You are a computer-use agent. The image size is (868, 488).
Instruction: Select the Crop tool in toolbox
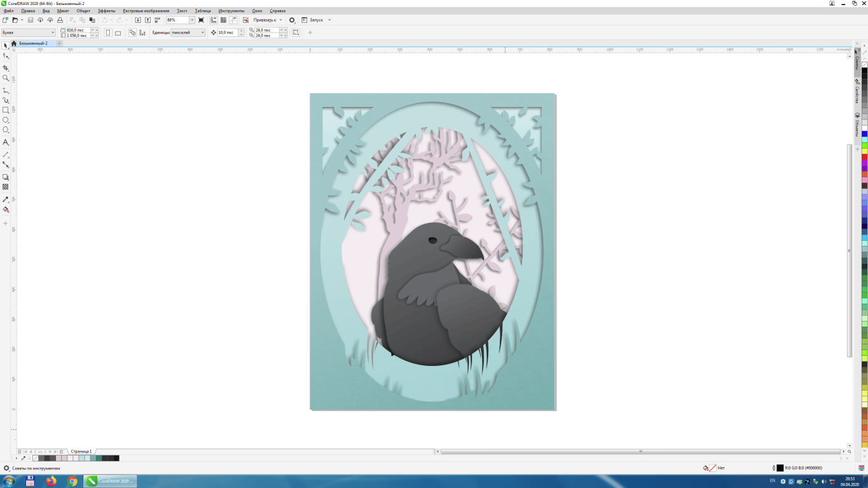6,67
